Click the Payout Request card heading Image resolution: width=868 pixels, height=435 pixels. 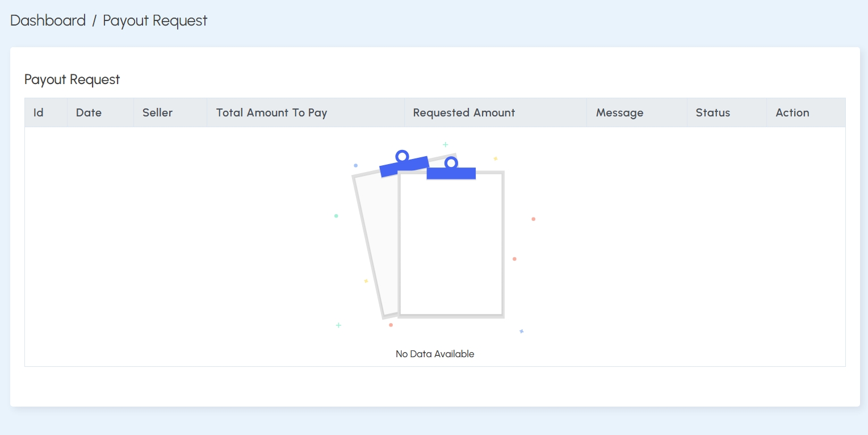(72, 80)
